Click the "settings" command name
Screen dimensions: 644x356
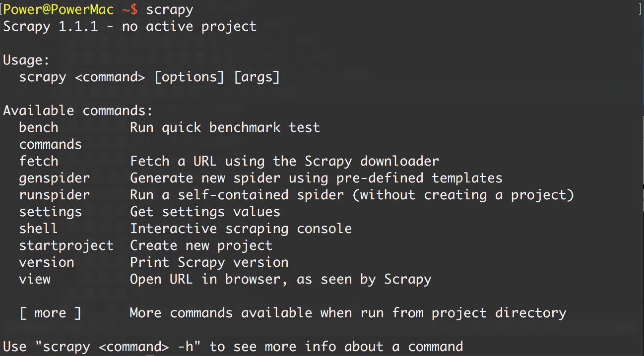[x=50, y=212]
